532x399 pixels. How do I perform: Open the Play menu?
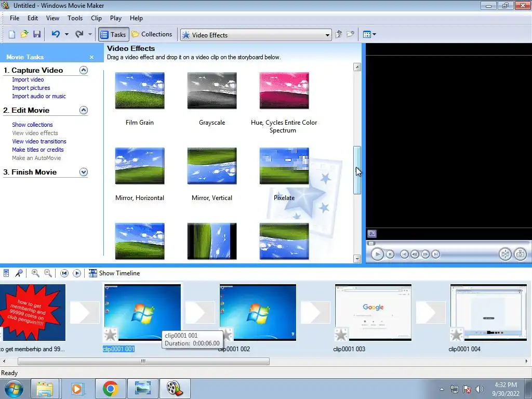click(116, 18)
